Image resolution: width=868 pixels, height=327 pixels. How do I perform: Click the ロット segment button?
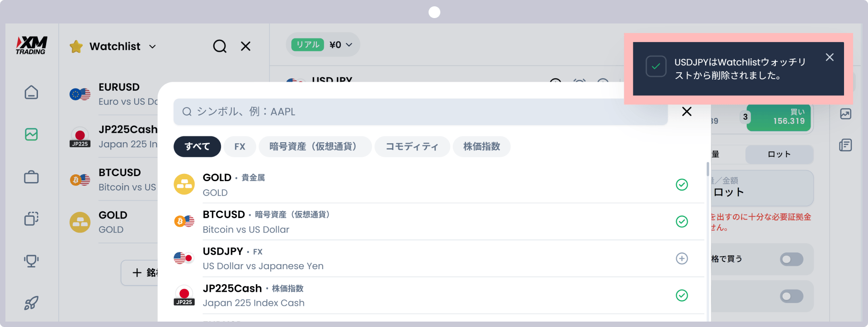779,154
